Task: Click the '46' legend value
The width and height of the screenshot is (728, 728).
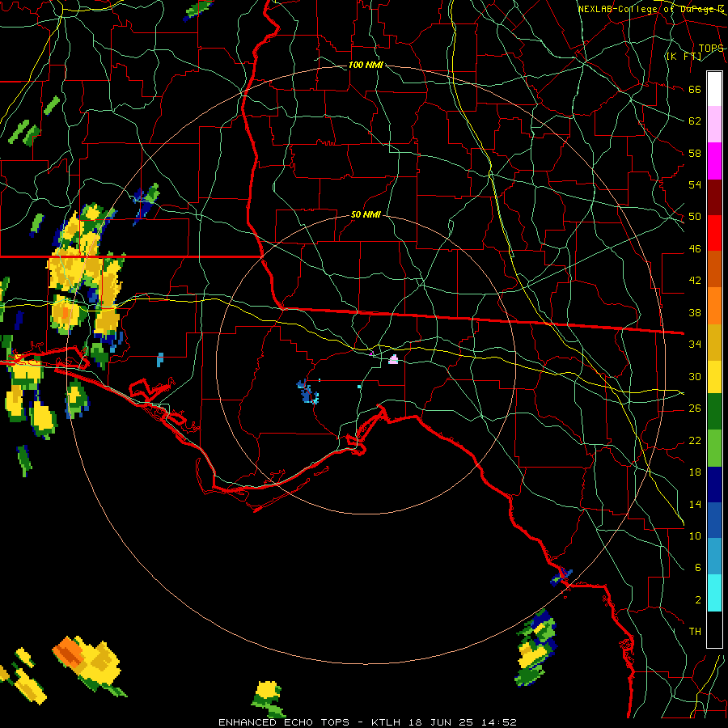Action: [x=695, y=249]
